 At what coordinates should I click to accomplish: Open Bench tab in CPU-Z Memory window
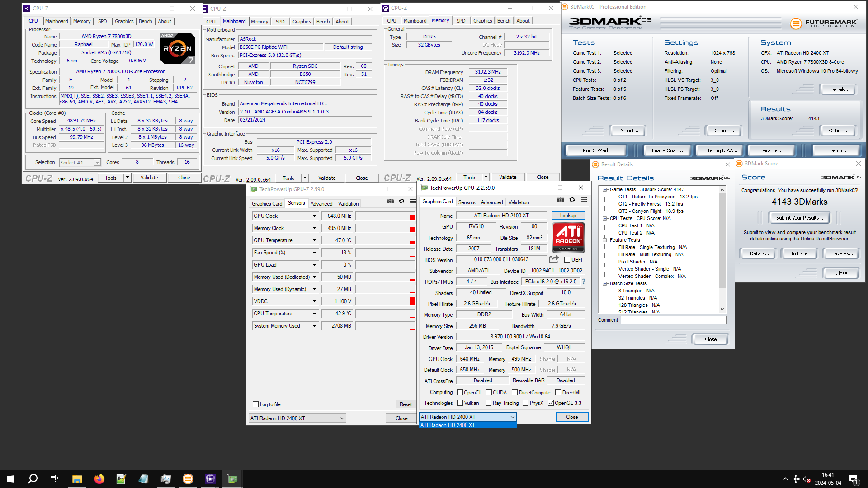(x=504, y=21)
